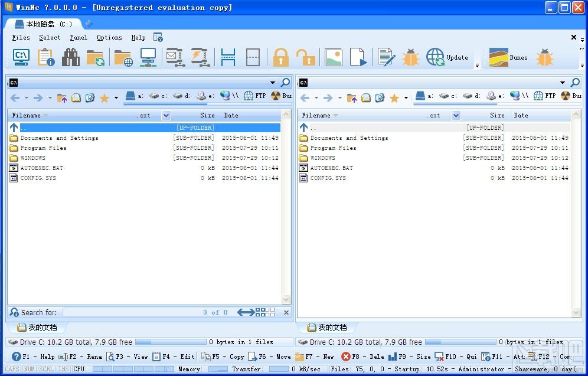Image resolution: width=588 pixels, height=376 pixels.
Task: Click the network computer toolbar icon
Action: tap(148, 57)
